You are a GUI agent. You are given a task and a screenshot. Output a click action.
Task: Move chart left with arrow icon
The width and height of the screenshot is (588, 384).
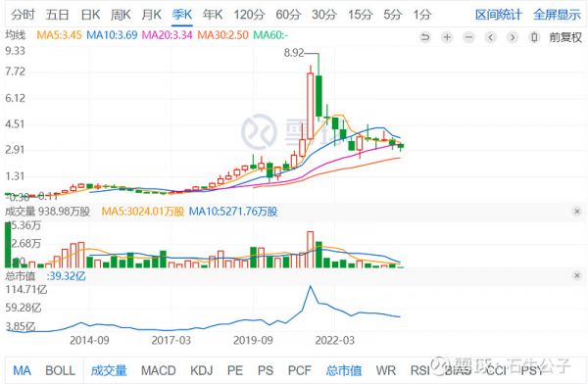coord(491,37)
